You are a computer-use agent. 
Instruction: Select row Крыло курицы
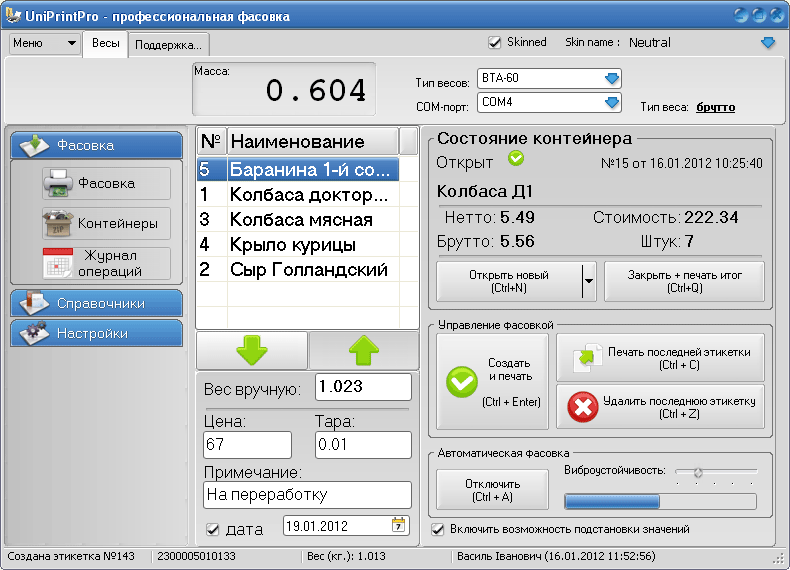[x=298, y=245]
